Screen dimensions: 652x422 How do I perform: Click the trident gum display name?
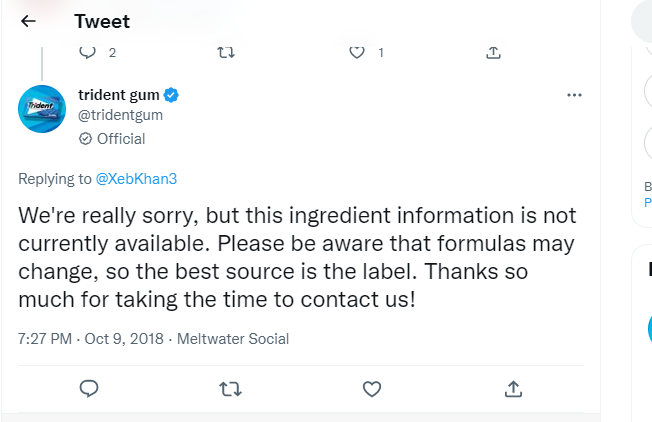click(119, 95)
